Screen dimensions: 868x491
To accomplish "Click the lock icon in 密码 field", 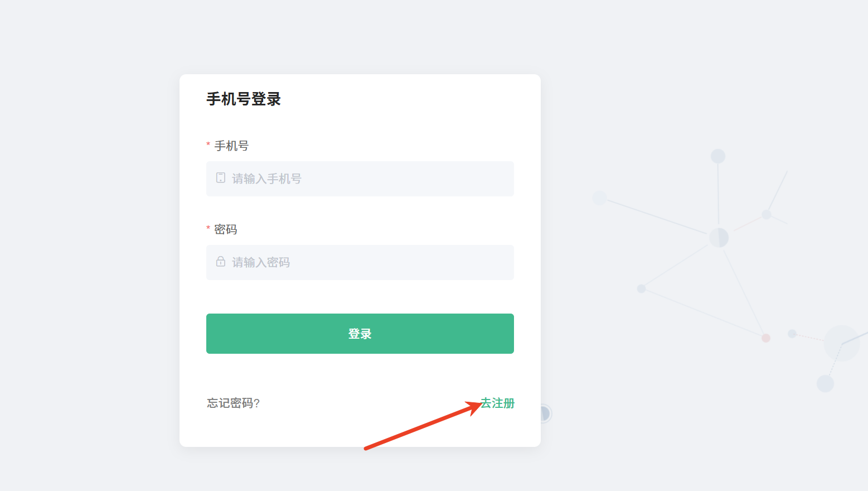I will 221,262.
